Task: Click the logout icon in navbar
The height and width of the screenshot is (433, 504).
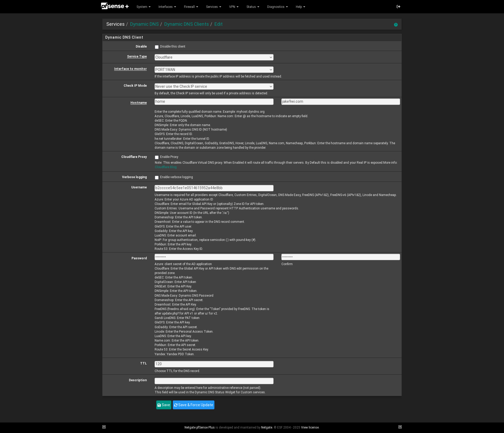Action: click(x=398, y=7)
